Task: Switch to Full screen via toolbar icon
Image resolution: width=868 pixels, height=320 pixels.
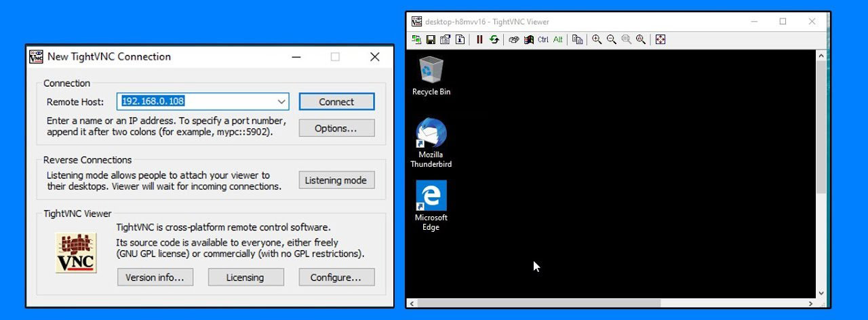Action: [x=660, y=40]
